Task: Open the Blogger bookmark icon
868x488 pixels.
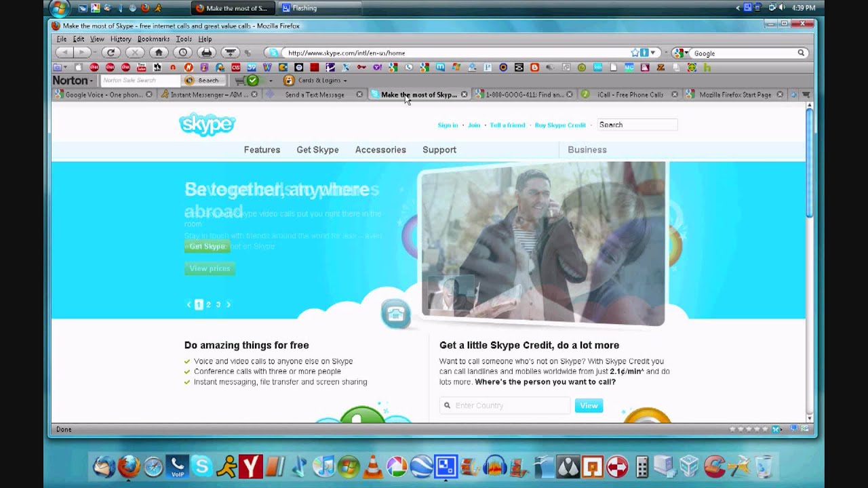Action: click(535, 67)
